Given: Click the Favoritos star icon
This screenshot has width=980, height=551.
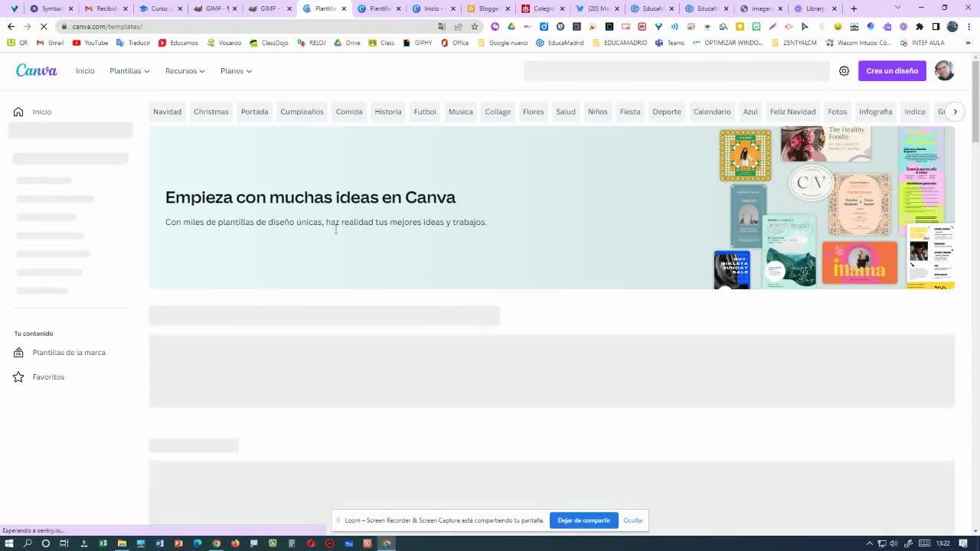Looking at the screenshot, I should [18, 377].
